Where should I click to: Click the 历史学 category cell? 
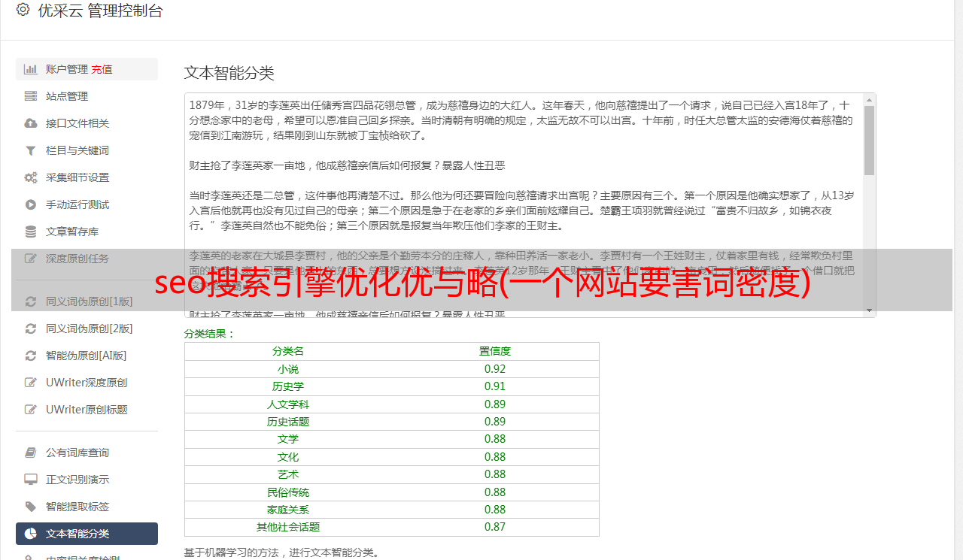coord(288,386)
